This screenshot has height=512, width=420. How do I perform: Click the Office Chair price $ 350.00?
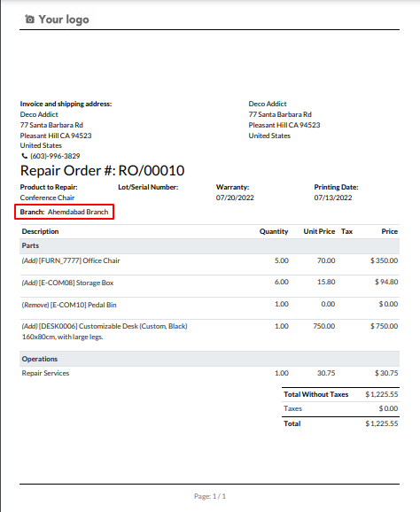click(384, 260)
